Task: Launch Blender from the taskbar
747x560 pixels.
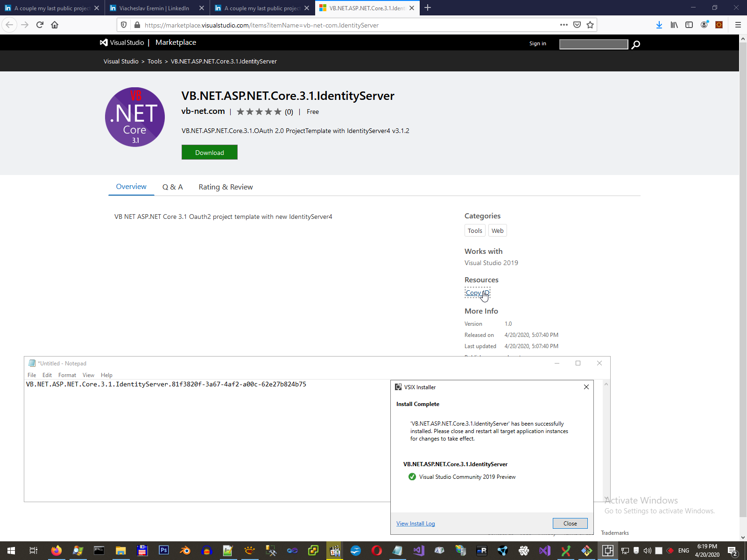Action: pos(185,551)
